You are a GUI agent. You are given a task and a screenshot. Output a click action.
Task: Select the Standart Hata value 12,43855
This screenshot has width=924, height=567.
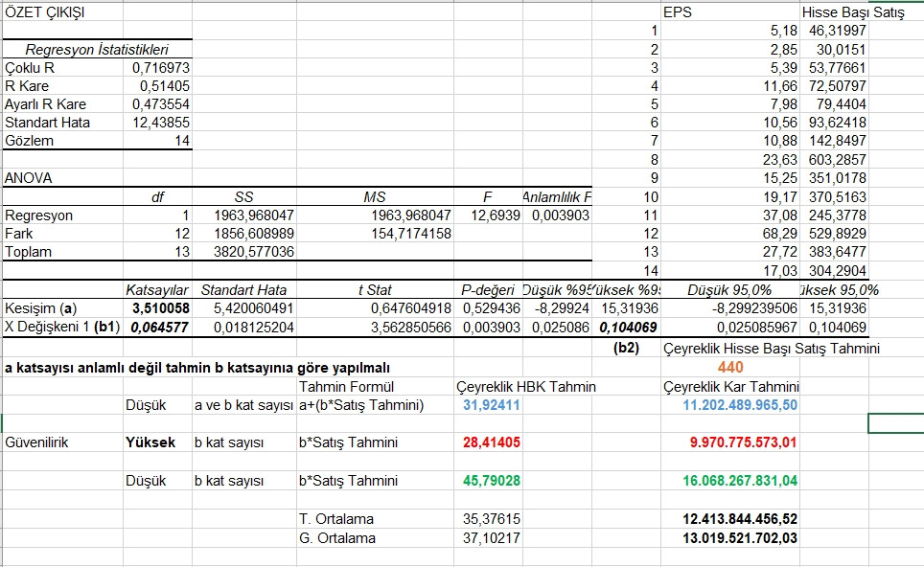[x=161, y=123]
